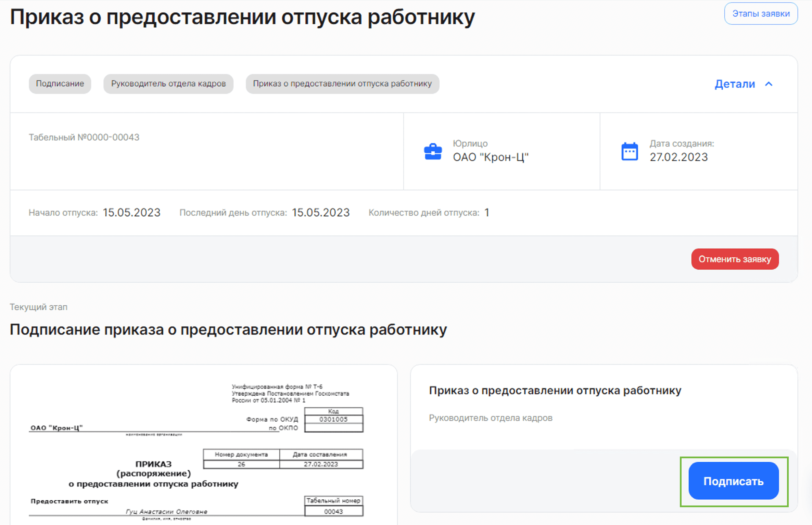The width and height of the screenshot is (812, 525).
Task: Sign the order with Подписать button
Action: click(x=734, y=481)
